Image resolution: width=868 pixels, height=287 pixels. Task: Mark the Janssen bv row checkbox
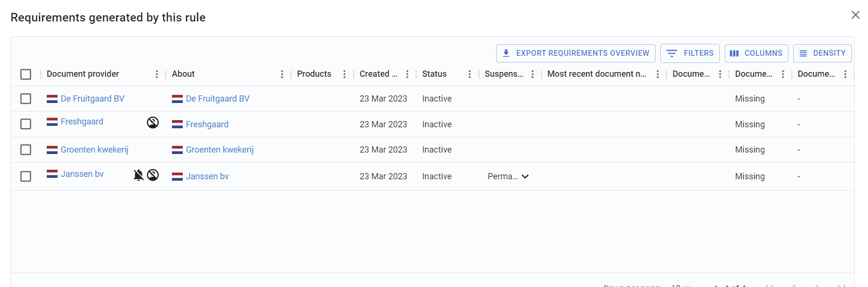[26, 176]
